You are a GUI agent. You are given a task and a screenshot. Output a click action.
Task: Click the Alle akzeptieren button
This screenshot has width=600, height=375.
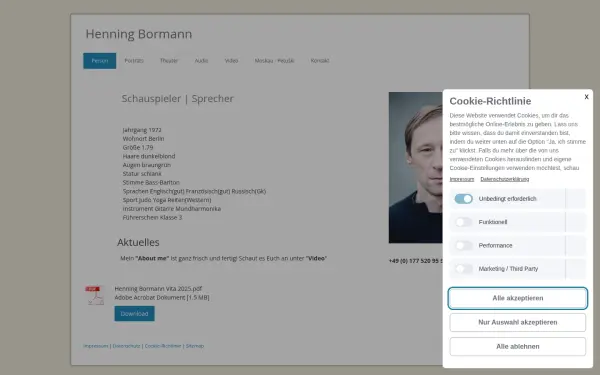[x=518, y=298]
